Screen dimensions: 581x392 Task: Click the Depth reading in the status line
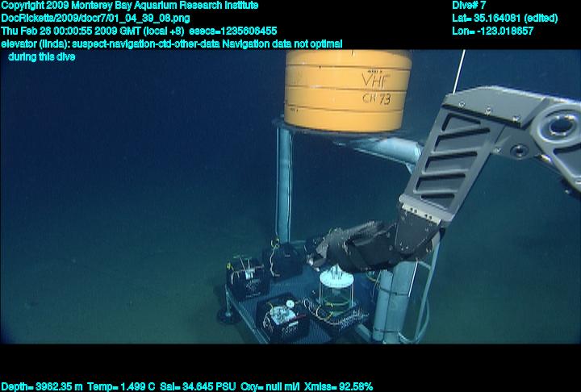coord(40,386)
